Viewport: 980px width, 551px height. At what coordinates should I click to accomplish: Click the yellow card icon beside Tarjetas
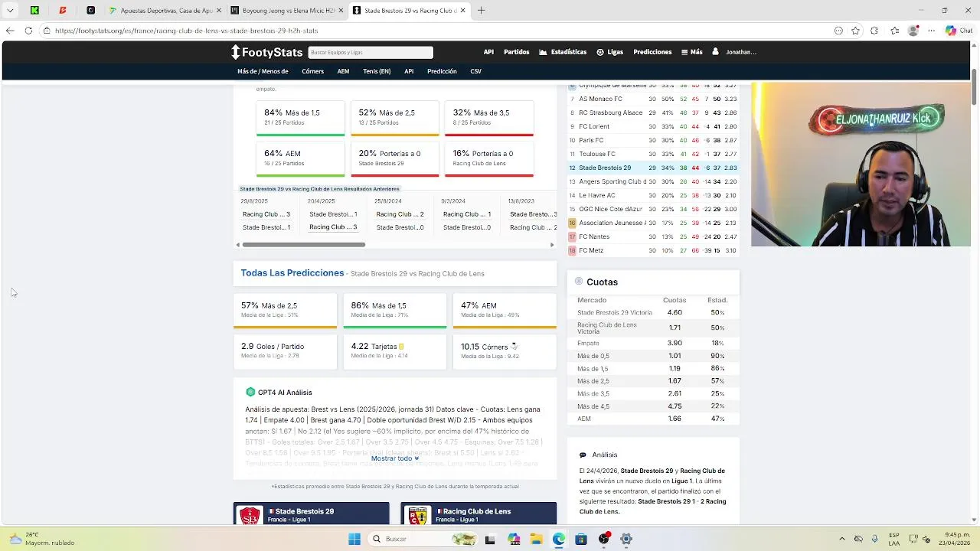(401, 347)
